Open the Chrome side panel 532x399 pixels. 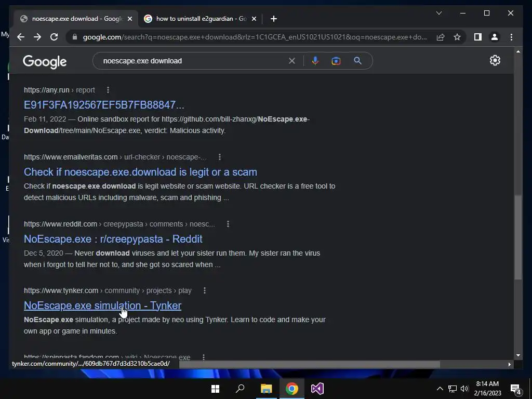(478, 37)
